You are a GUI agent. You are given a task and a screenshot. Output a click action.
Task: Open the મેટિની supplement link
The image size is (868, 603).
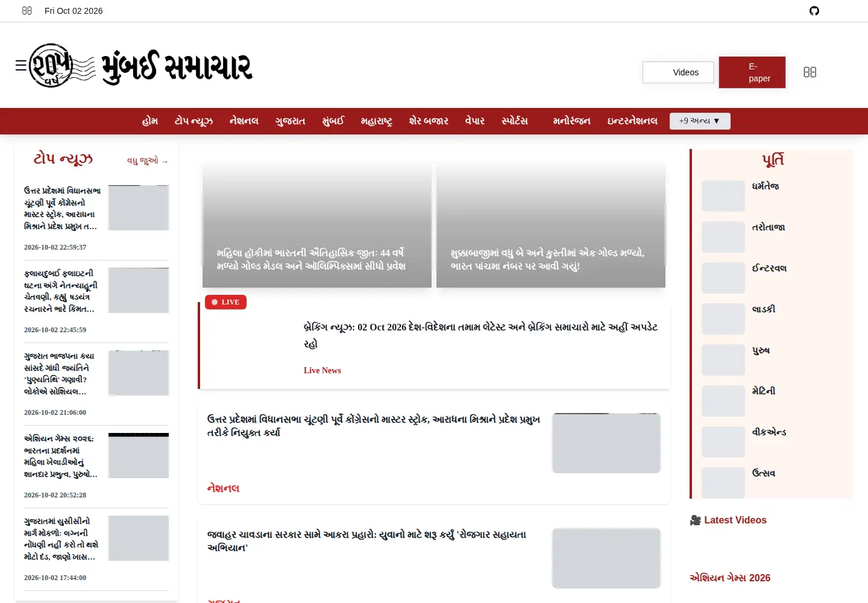click(764, 391)
